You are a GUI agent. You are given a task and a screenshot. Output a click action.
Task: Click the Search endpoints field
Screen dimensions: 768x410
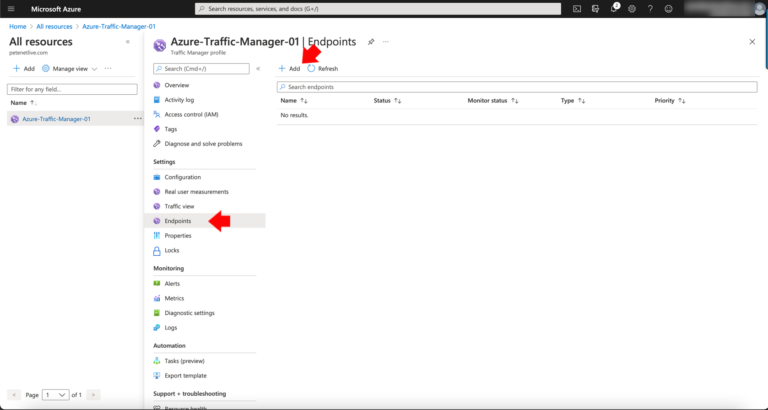point(517,87)
